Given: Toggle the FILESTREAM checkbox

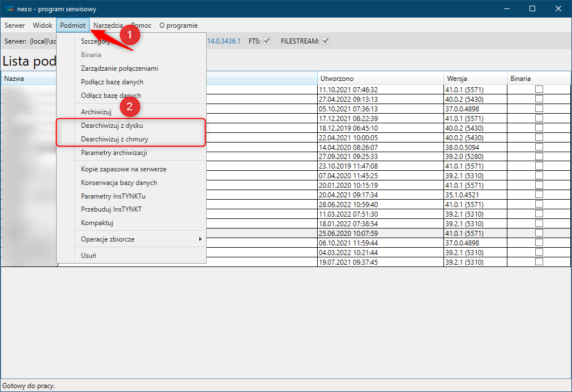Looking at the screenshot, I should (x=326, y=41).
